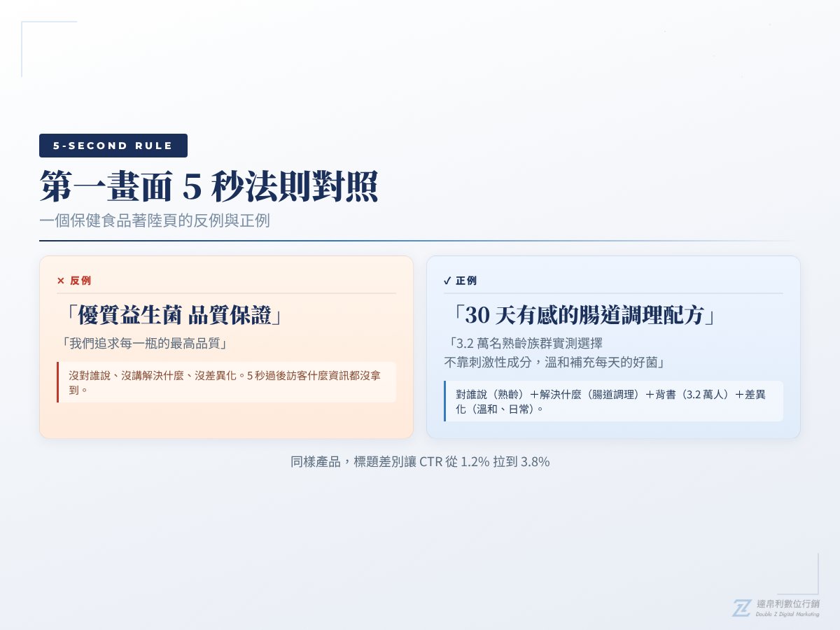
Task: Click line 「3.2 萬名熟齡族群實測選擇
Action: 524,344
